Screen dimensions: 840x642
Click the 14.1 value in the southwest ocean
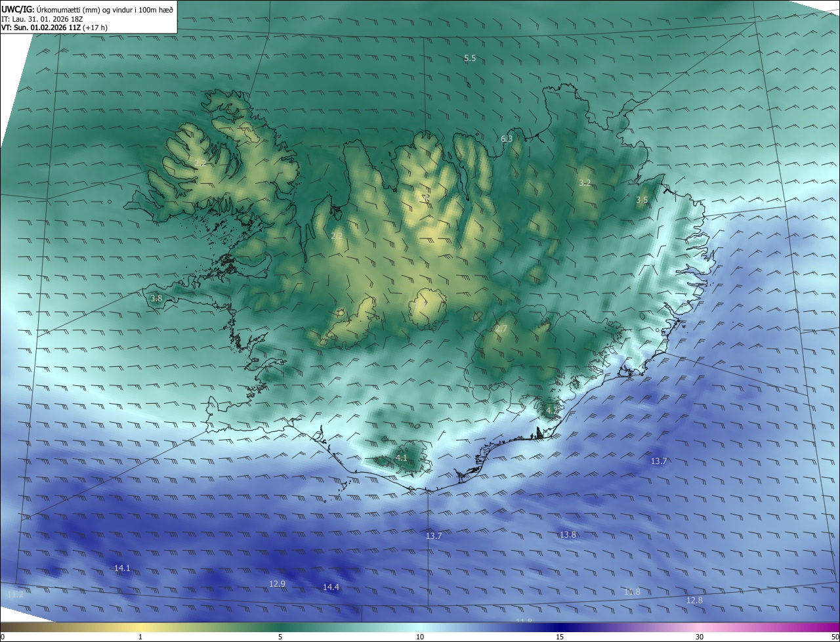122,568
